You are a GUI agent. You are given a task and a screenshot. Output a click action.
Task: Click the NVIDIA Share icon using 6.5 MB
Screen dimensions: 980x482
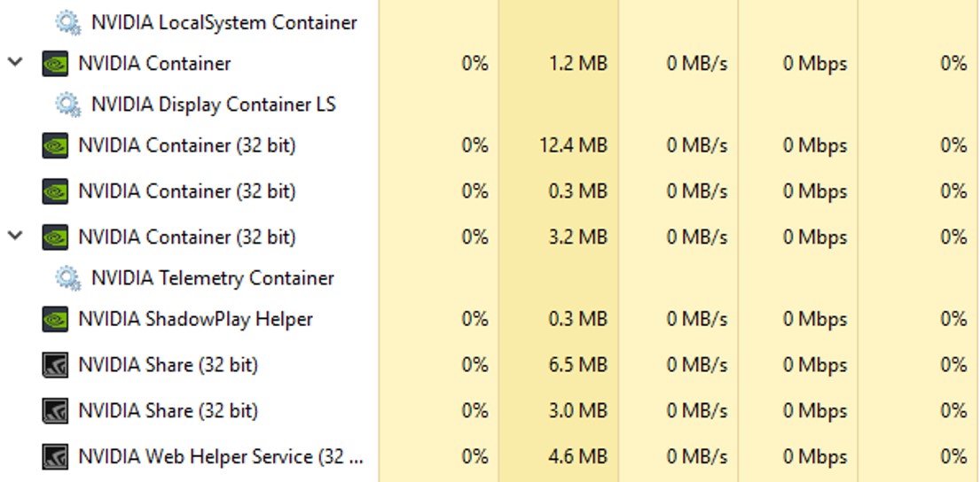click(55, 365)
